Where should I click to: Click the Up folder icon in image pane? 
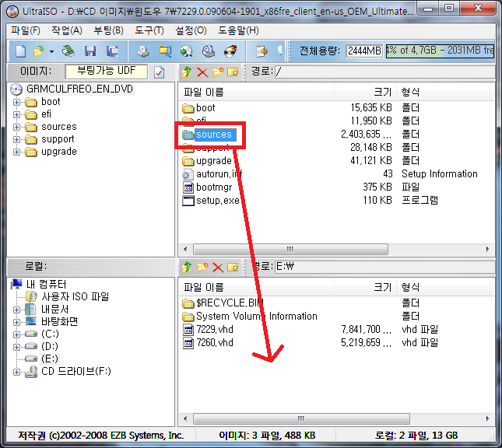[187, 72]
